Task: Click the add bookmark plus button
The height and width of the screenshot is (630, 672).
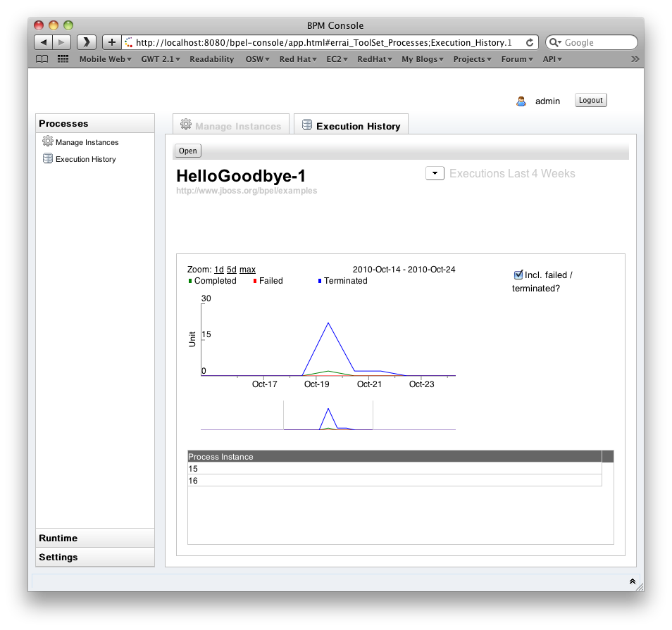Action: click(112, 42)
